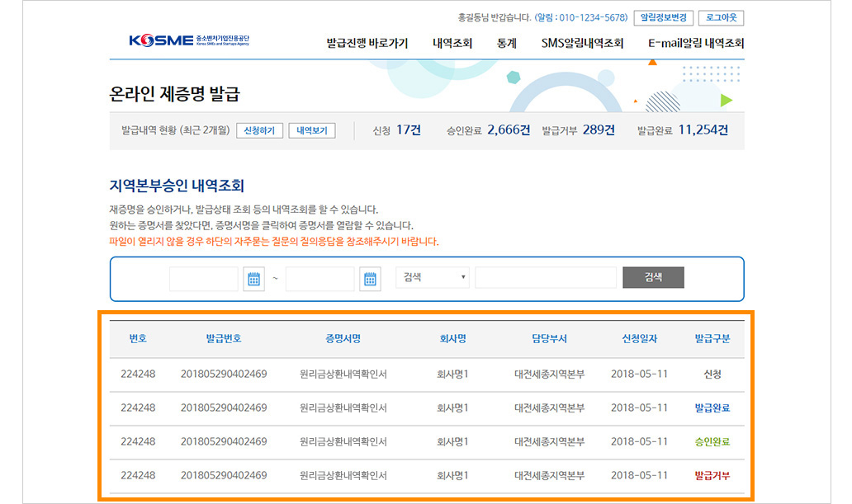Open E-mail알림 내역조회 menu

click(695, 43)
